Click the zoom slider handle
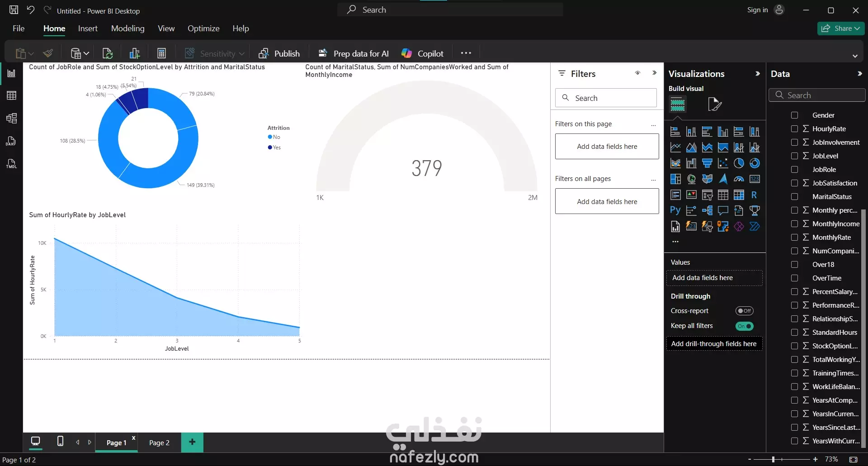 pos(773,459)
